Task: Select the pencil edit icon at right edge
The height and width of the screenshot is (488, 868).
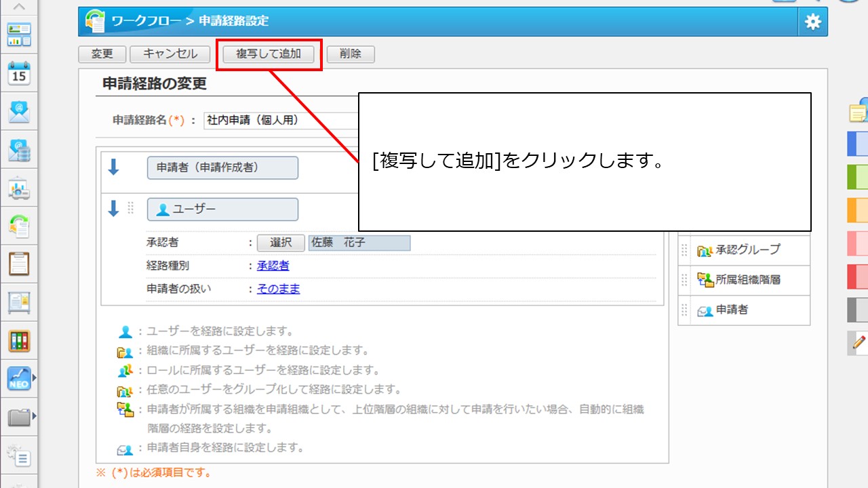Action: [x=859, y=344]
